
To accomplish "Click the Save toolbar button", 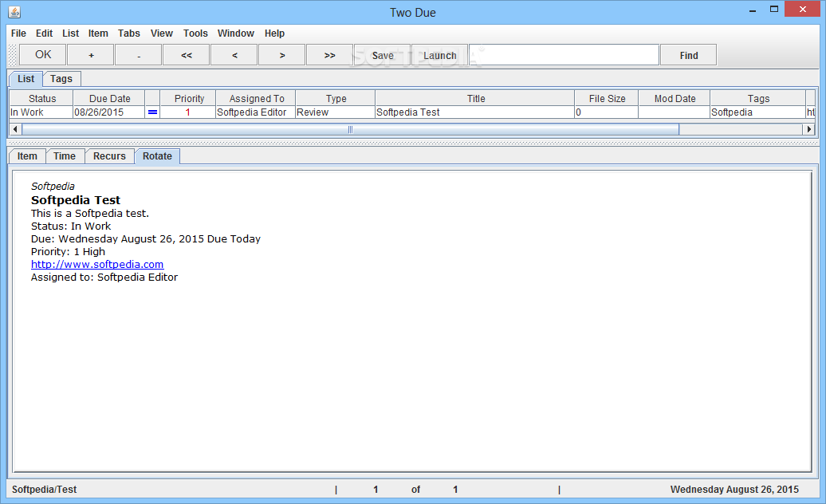I will 383,55.
